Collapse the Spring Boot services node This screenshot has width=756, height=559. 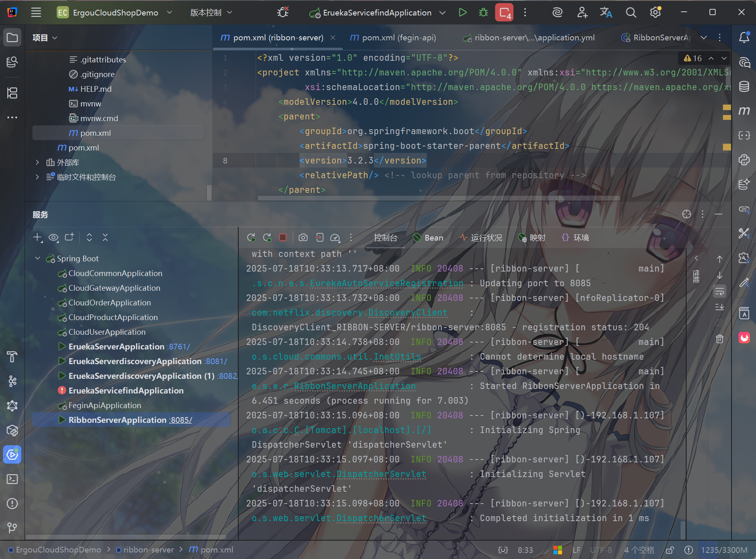[x=38, y=259]
